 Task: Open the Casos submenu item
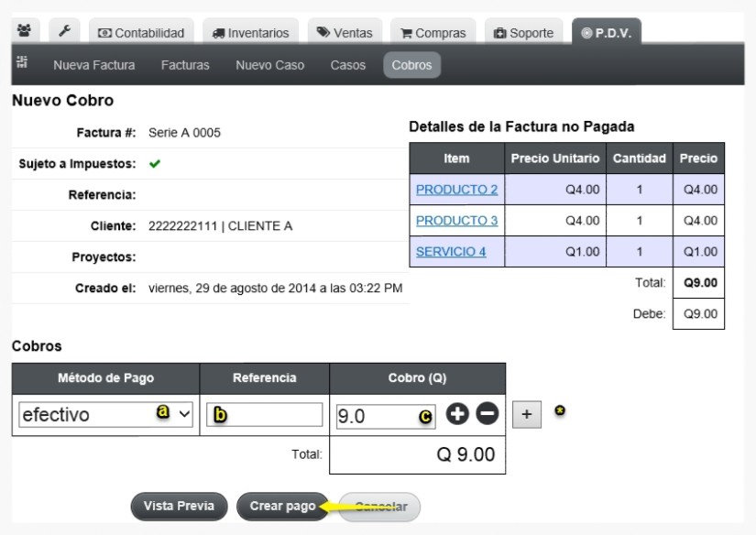(347, 65)
